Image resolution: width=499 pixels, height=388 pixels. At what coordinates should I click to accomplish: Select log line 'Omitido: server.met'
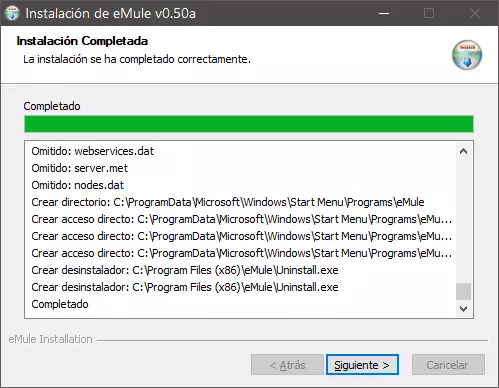pos(80,168)
